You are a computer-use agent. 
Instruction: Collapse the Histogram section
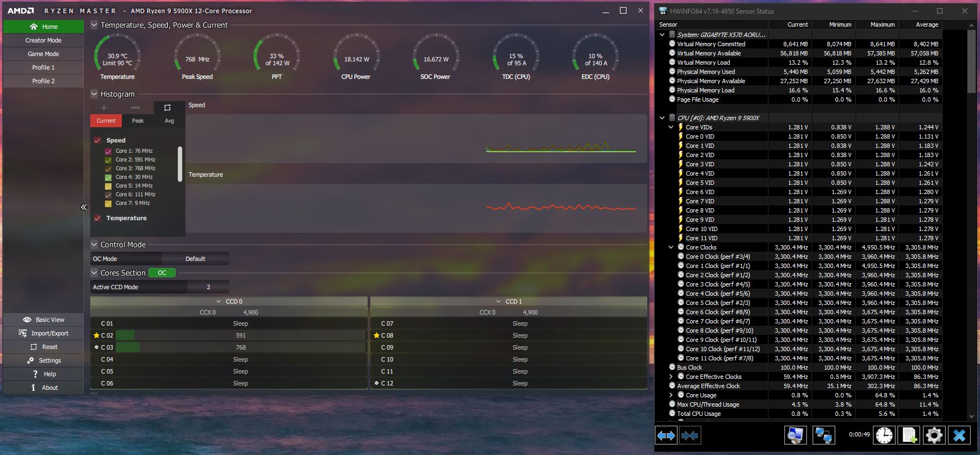pyautogui.click(x=94, y=94)
